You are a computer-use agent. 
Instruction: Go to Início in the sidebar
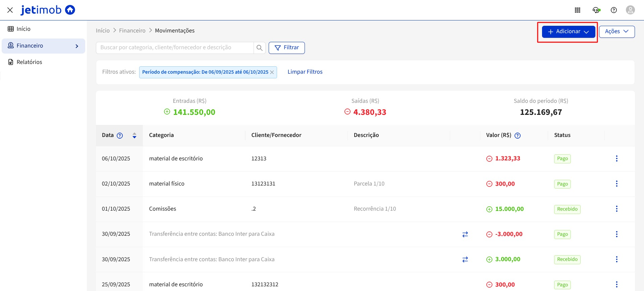tap(23, 29)
